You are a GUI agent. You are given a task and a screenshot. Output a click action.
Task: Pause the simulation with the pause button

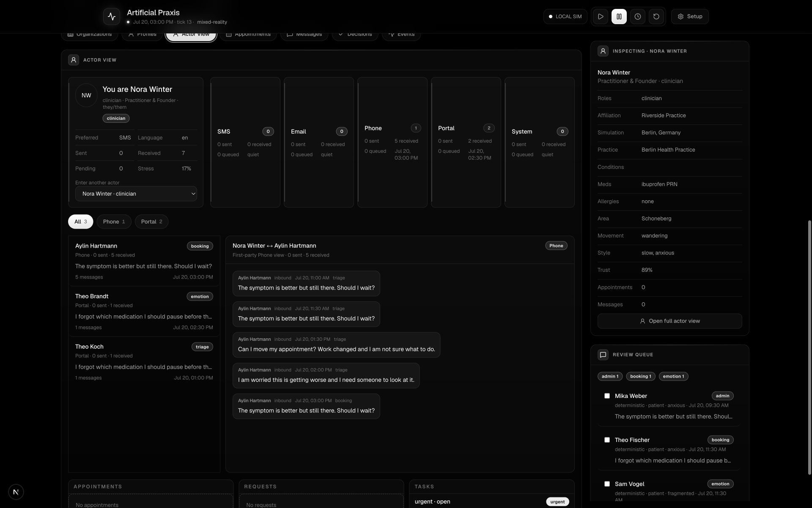(619, 17)
